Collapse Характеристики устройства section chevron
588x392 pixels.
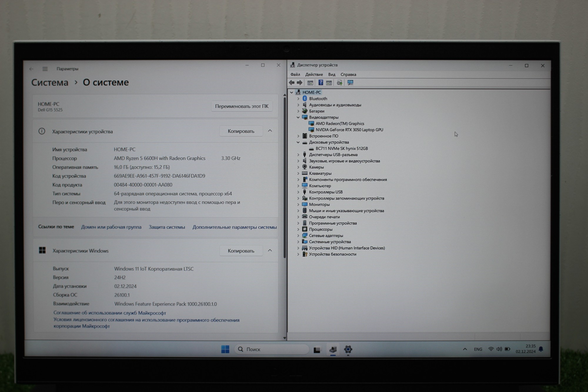click(x=270, y=131)
